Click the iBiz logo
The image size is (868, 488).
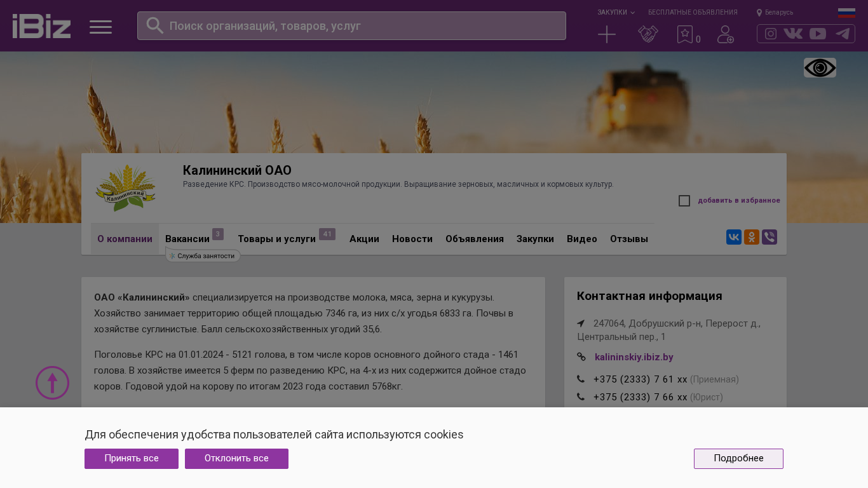coord(41,26)
